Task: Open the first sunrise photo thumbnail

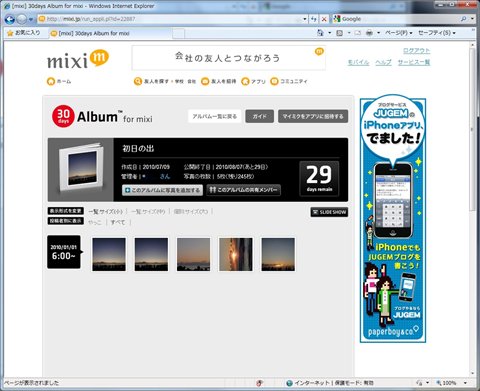Action: point(109,254)
